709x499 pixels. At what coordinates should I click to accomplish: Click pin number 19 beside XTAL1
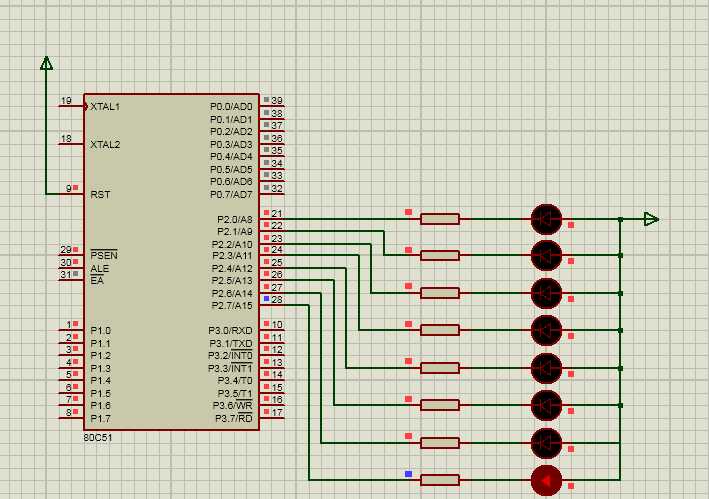66,100
